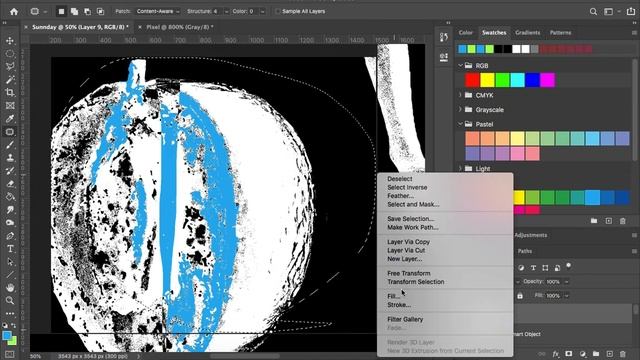This screenshot has width=640, height=360.
Task: Select the Move tool
Action: click(10, 40)
